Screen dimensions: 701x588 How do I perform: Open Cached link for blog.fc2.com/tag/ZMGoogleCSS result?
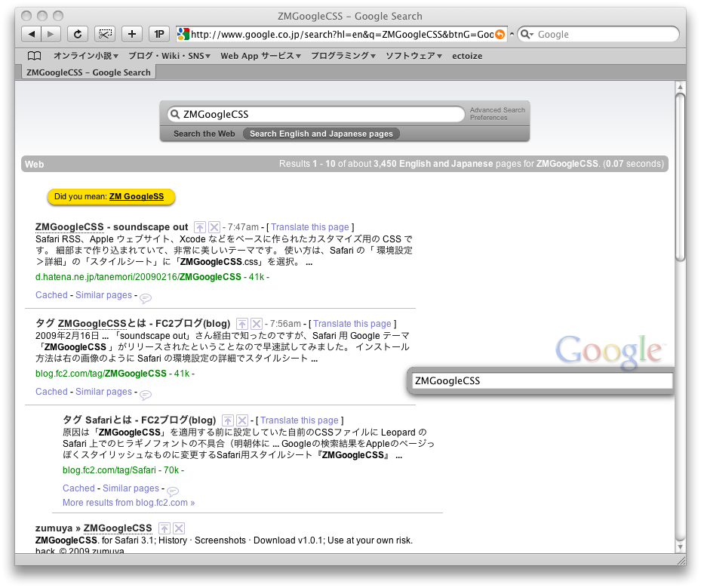click(51, 392)
